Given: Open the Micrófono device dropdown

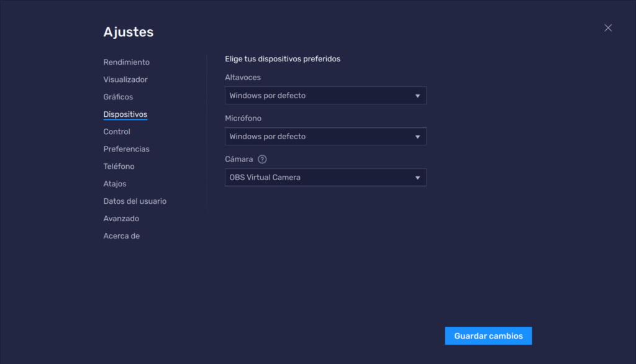Looking at the screenshot, I should tap(325, 136).
